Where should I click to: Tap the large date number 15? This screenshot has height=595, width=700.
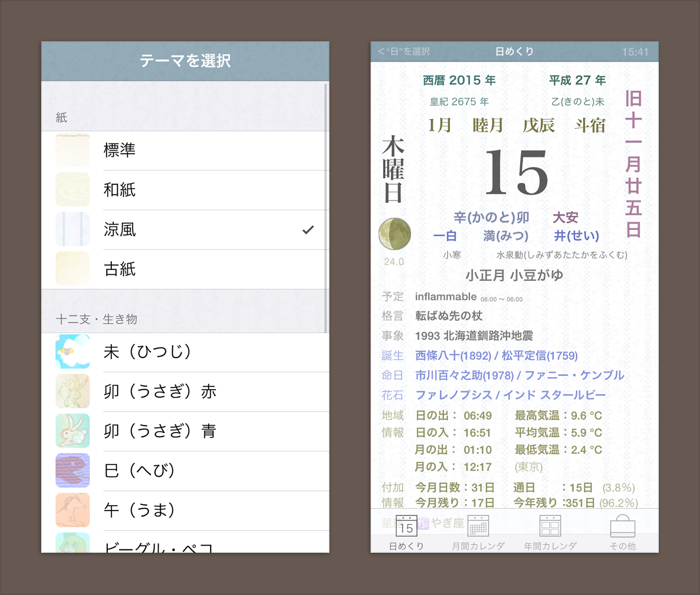517,172
